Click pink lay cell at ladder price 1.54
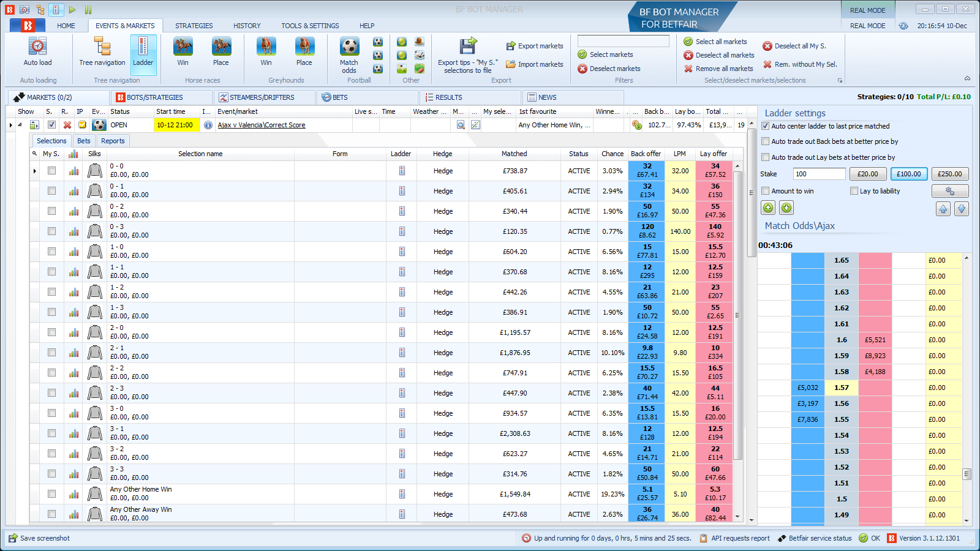Screen dimensions: 980x551 875,435
